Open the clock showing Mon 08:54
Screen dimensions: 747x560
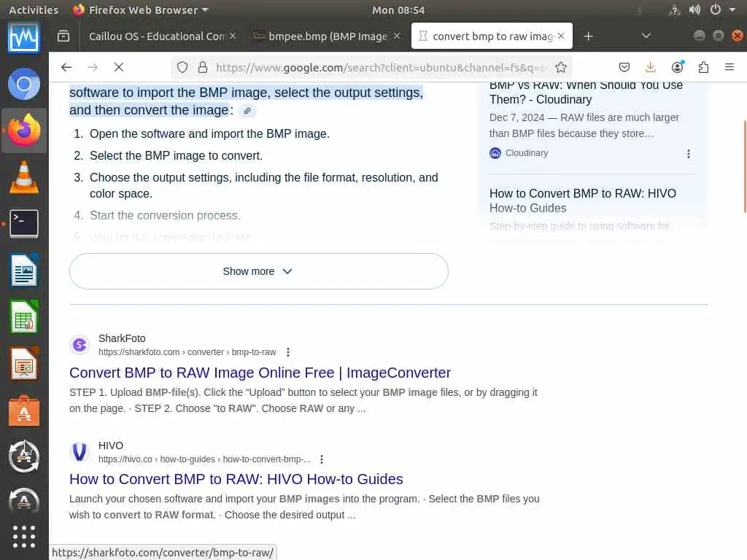click(398, 9)
